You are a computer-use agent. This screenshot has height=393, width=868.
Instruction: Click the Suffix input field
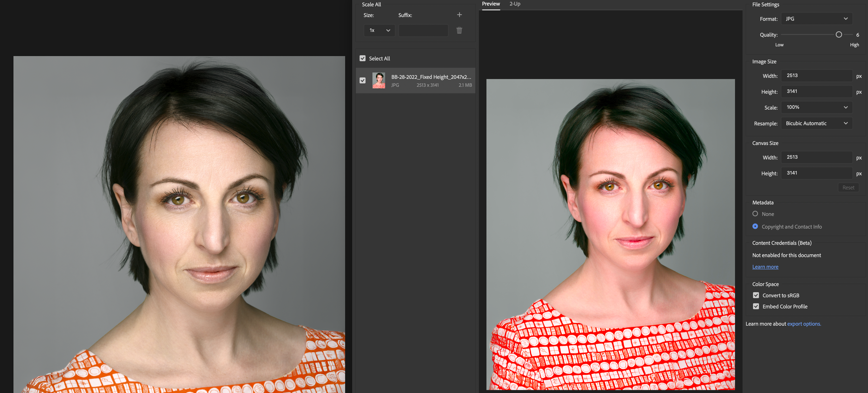(x=423, y=30)
